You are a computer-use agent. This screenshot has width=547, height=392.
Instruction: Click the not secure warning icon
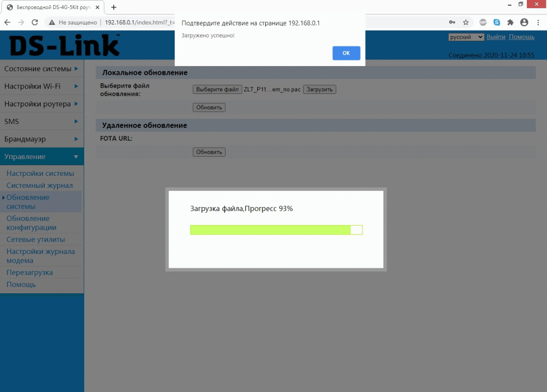[52, 23]
